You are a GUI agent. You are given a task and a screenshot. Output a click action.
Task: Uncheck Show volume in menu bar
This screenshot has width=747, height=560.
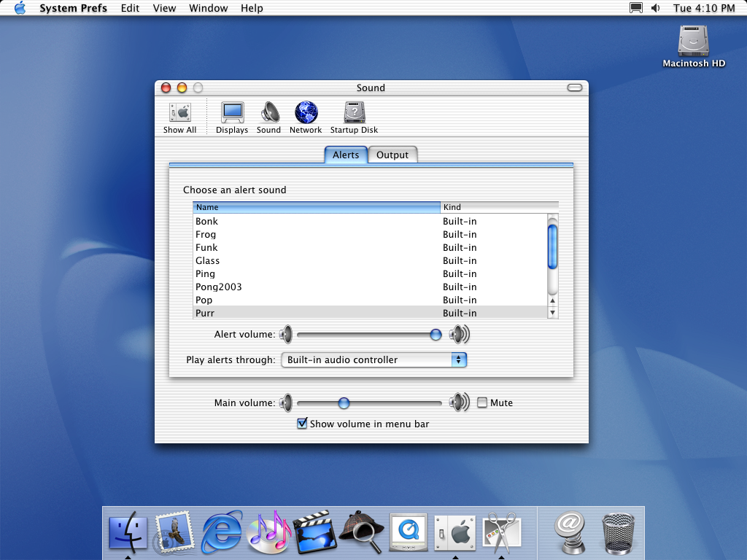tap(302, 424)
